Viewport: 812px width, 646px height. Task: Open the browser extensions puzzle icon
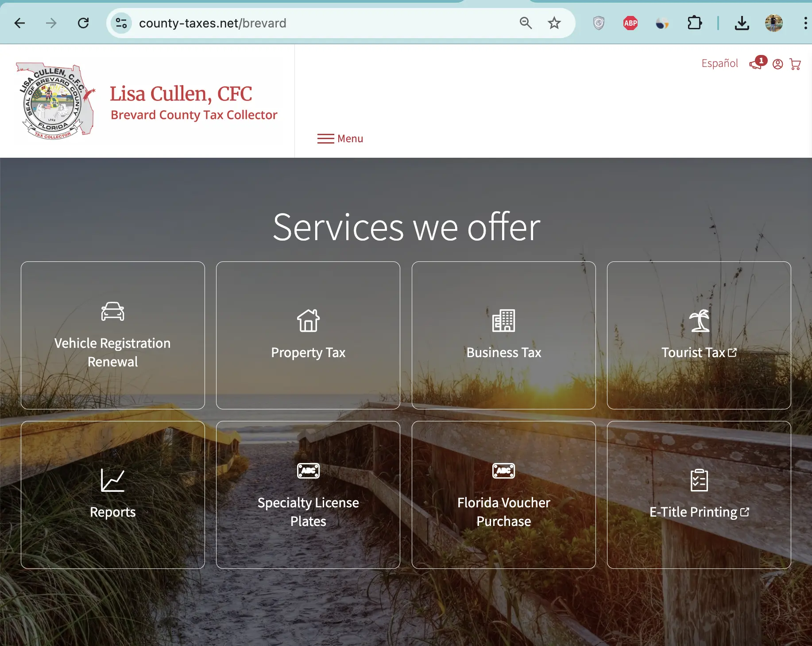[x=694, y=23]
